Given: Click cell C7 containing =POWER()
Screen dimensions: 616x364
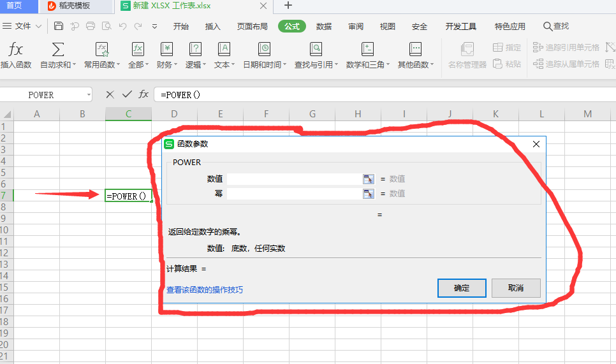Looking at the screenshot, I should point(128,196).
